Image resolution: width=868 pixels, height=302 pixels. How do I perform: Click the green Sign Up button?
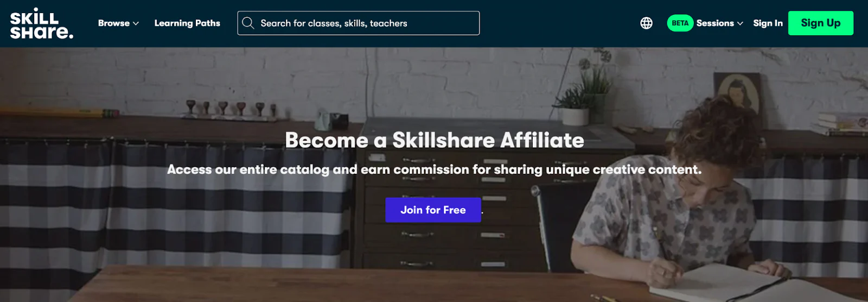820,23
